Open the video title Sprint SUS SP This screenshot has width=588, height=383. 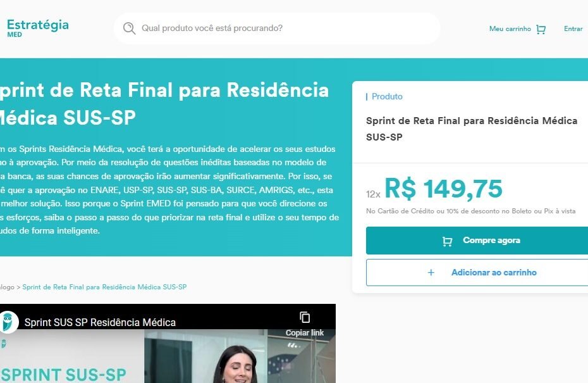pos(100,323)
